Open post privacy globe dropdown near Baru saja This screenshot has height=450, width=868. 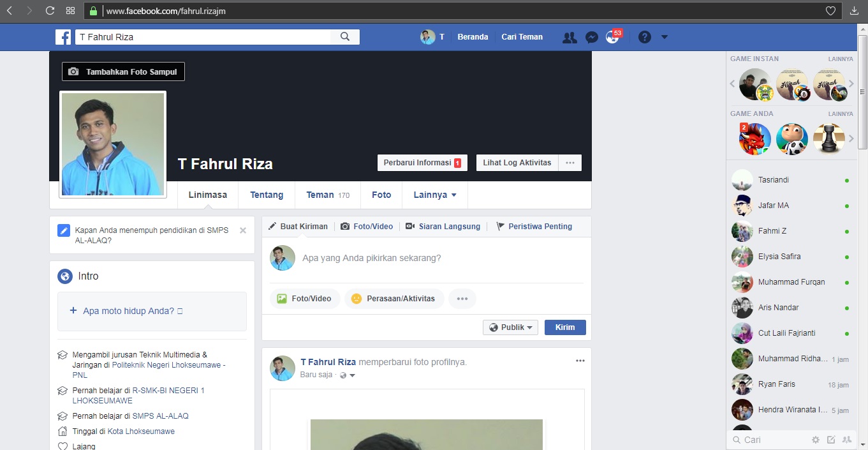tap(348, 375)
